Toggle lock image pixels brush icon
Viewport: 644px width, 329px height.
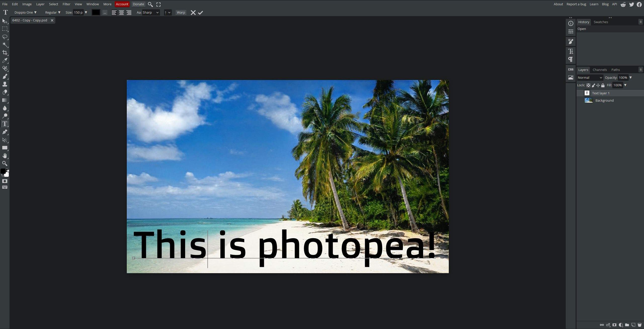point(593,85)
